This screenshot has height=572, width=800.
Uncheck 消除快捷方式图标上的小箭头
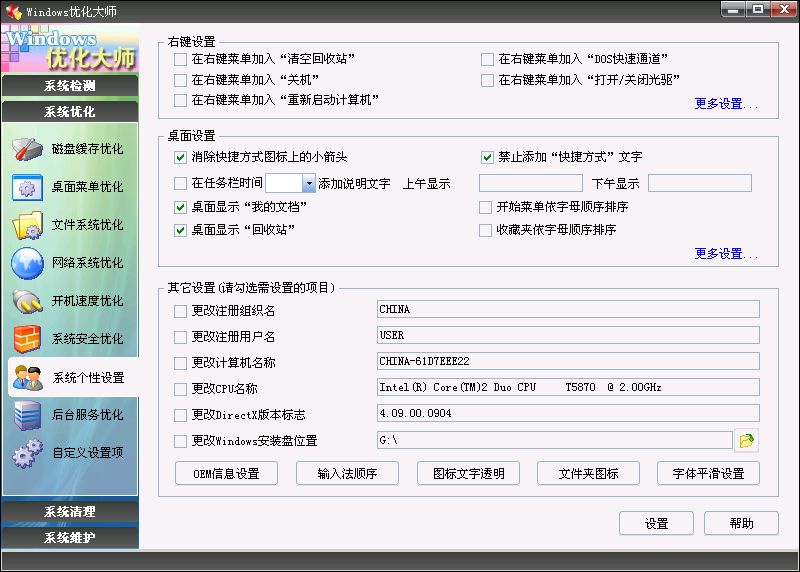[x=180, y=157]
